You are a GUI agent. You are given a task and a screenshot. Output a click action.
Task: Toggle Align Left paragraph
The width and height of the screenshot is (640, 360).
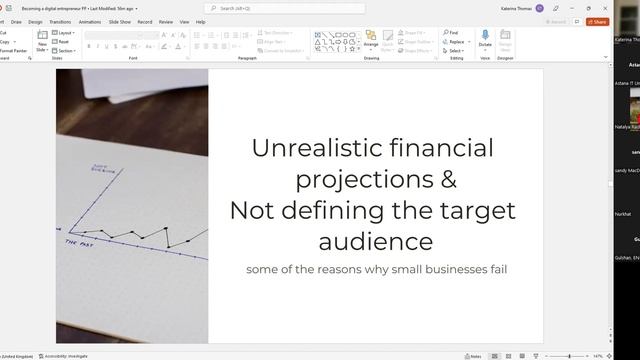pyautogui.click(x=197, y=47)
